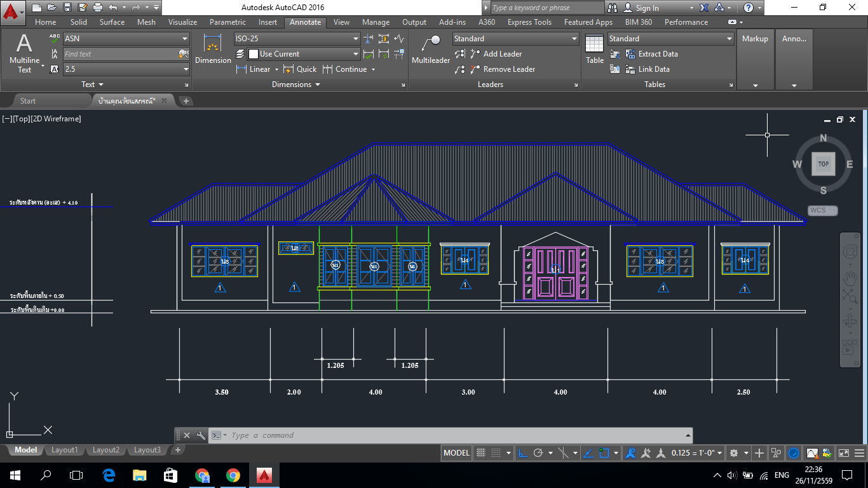Image resolution: width=868 pixels, height=488 pixels.
Task: Toggle grid display in the status bar
Action: click(480, 452)
